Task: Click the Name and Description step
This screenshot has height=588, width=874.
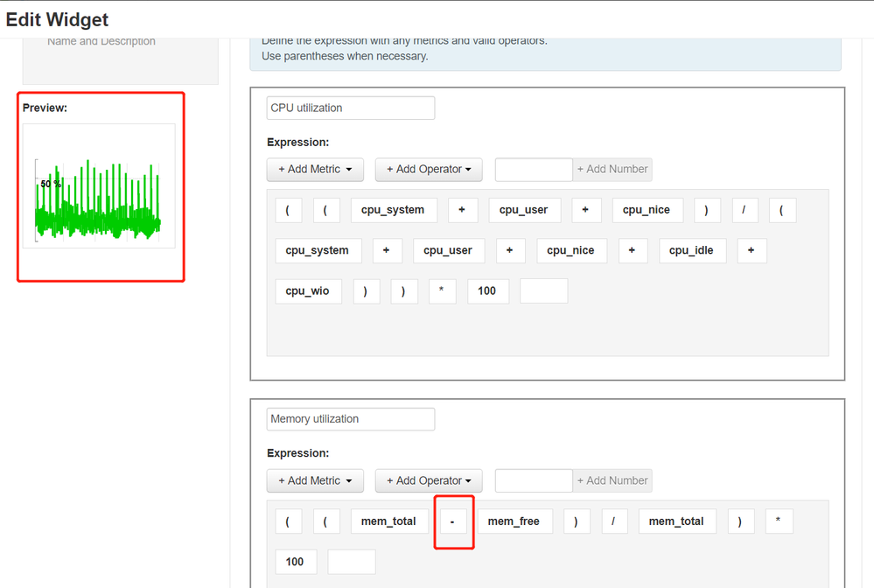Action: point(101,42)
